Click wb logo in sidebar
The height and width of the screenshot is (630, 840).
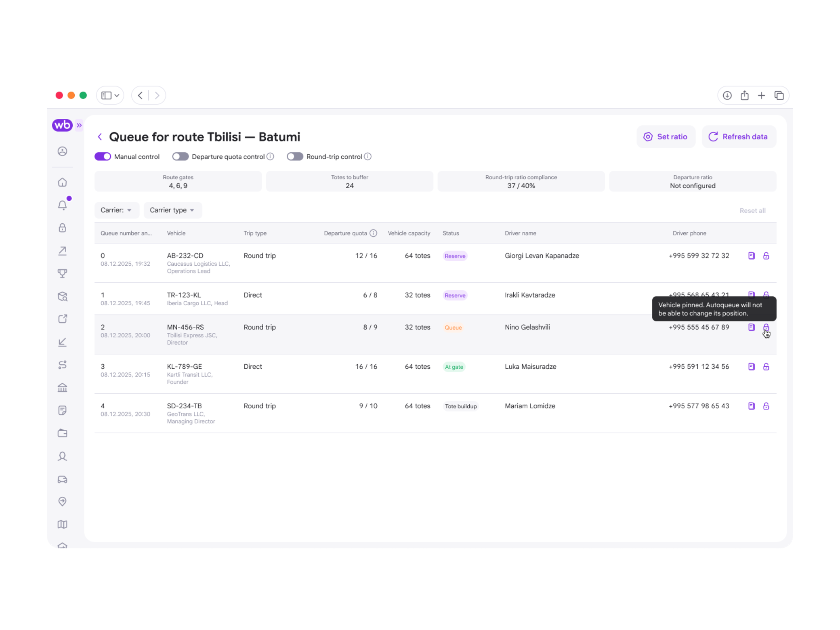[x=62, y=126]
